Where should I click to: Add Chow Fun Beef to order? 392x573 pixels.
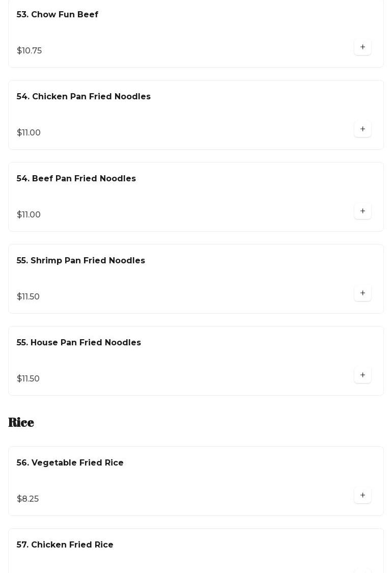point(362,47)
